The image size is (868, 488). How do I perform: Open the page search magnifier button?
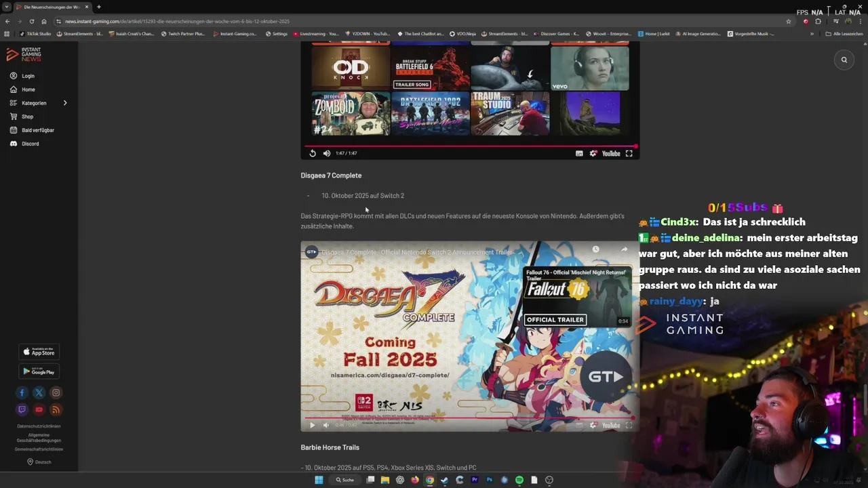pyautogui.click(x=844, y=60)
